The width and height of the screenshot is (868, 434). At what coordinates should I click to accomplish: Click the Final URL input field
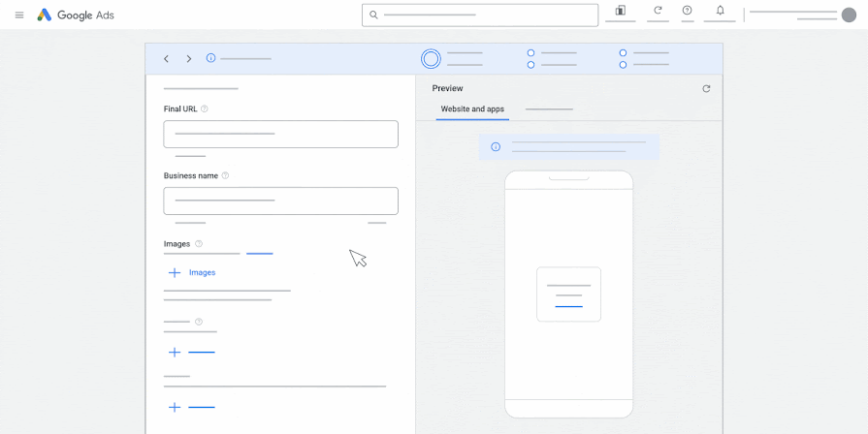280,134
